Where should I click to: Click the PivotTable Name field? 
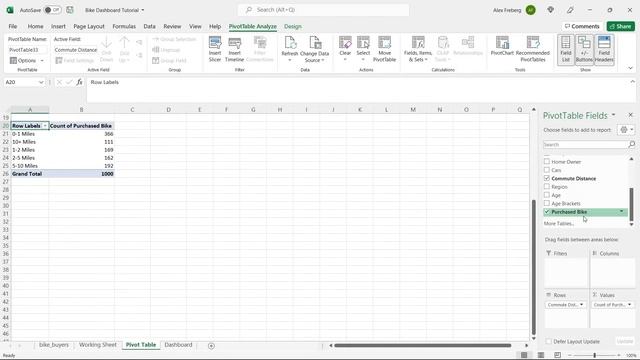pyautogui.click(x=27, y=50)
